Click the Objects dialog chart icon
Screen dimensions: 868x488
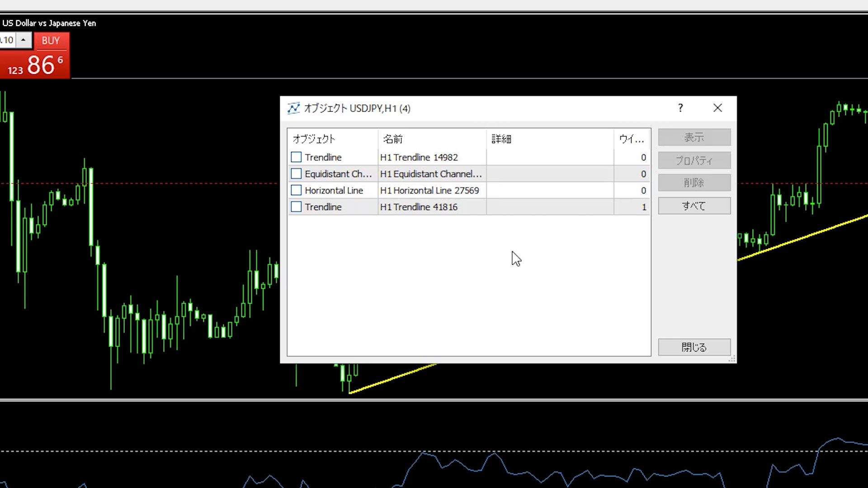293,108
